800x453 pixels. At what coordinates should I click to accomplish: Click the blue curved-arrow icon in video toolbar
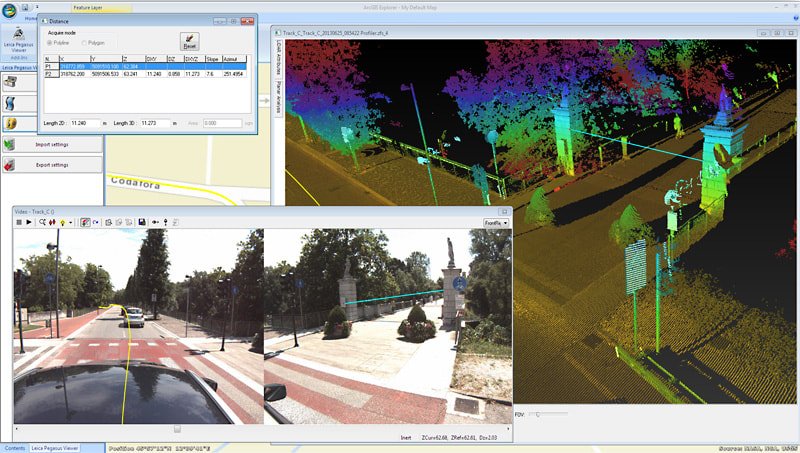tap(95, 222)
